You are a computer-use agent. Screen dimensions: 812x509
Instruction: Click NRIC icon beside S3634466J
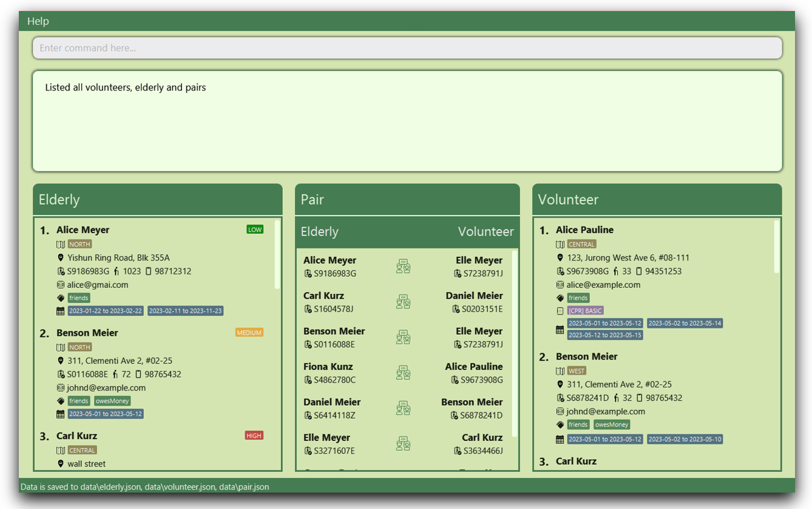click(x=458, y=451)
